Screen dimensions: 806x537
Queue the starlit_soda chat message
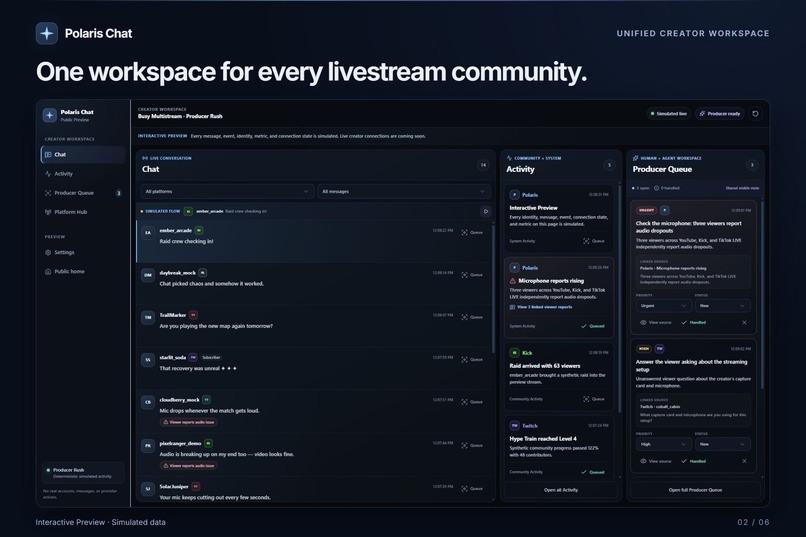pos(472,360)
